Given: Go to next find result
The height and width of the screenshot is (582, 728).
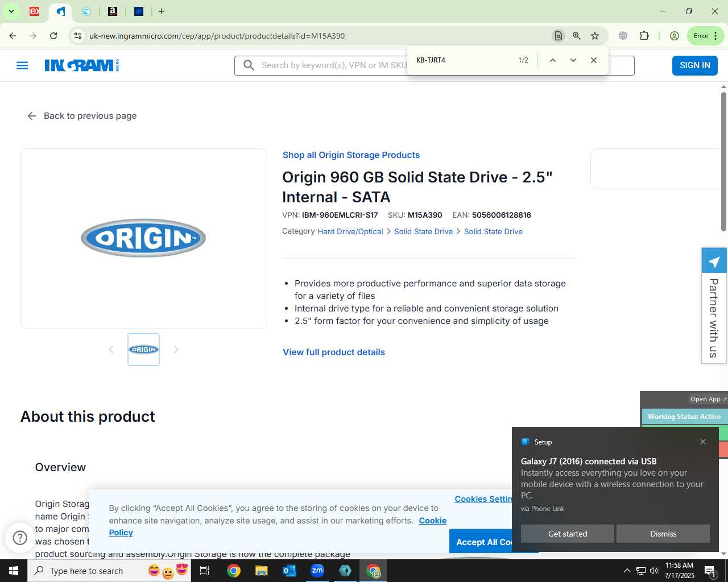Looking at the screenshot, I should tap(573, 60).
